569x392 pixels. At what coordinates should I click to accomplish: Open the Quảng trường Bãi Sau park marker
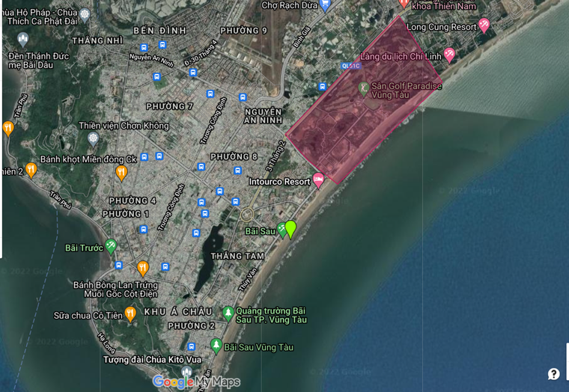(x=228, y=311)
